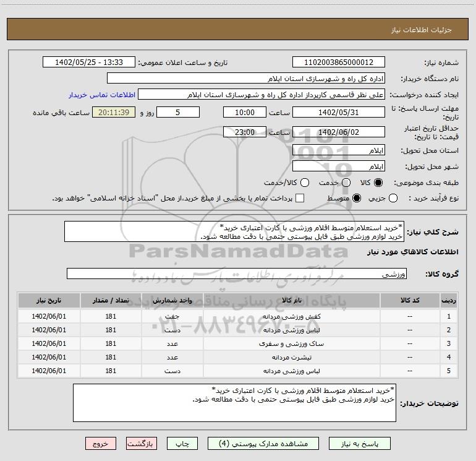The height and width of the screenshot is (461, 476).
Task: Click the تاریخ نیاز column header
Action: [49, 300]
